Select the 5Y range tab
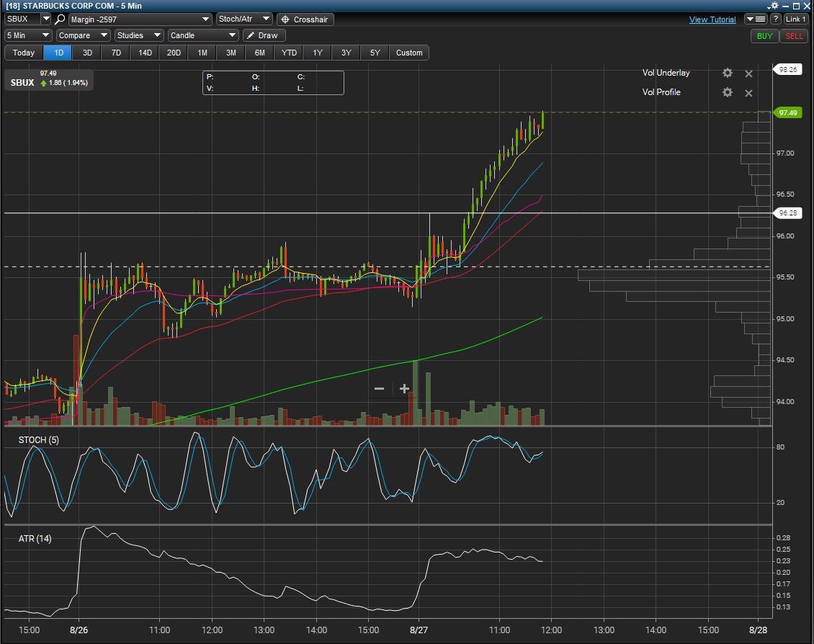This screenshot has width=814, height=644. [375, 53]
